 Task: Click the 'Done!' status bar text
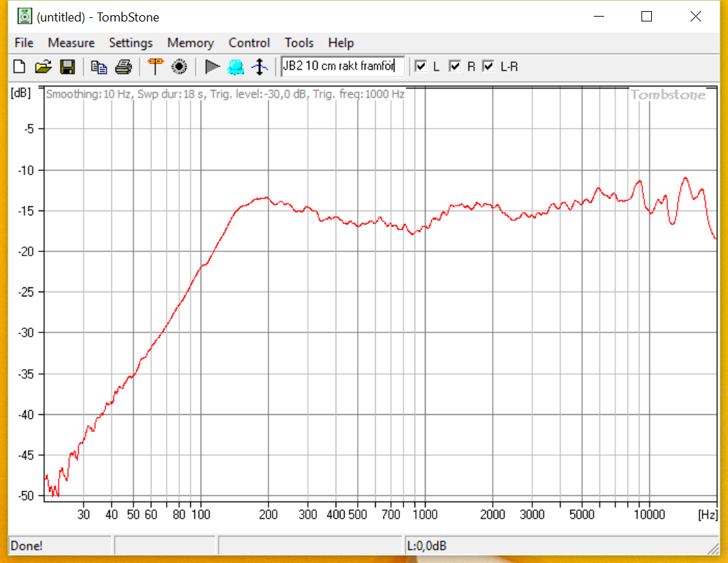pyautogui.click(x=26, y=546)
